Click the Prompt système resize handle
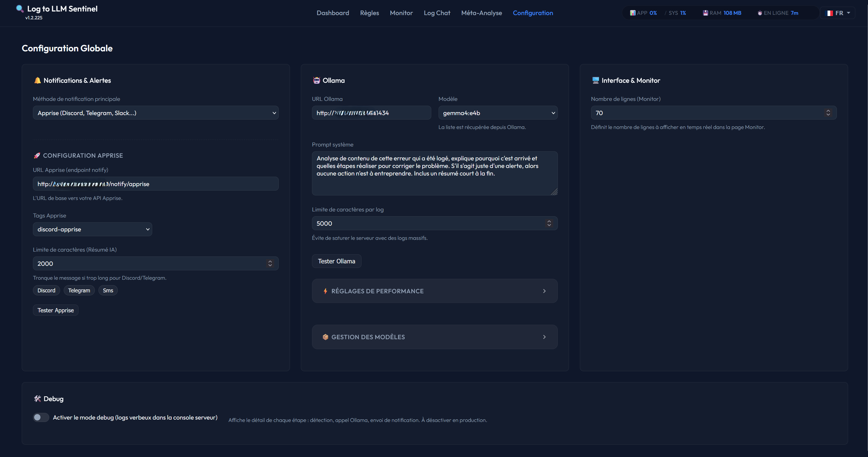The width and height of the screenshot is (868, 457). point(554,192)
